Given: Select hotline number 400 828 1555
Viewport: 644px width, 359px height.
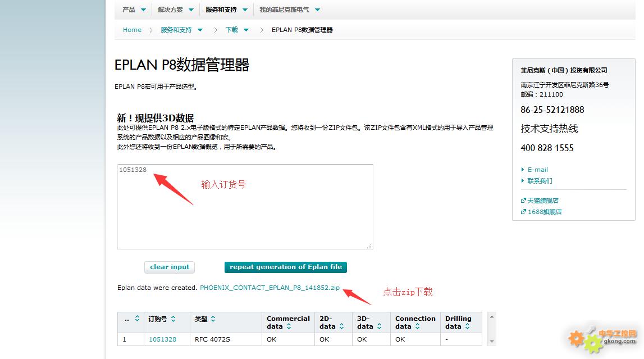Looking at the screenshot, I should tap(547, 148).
